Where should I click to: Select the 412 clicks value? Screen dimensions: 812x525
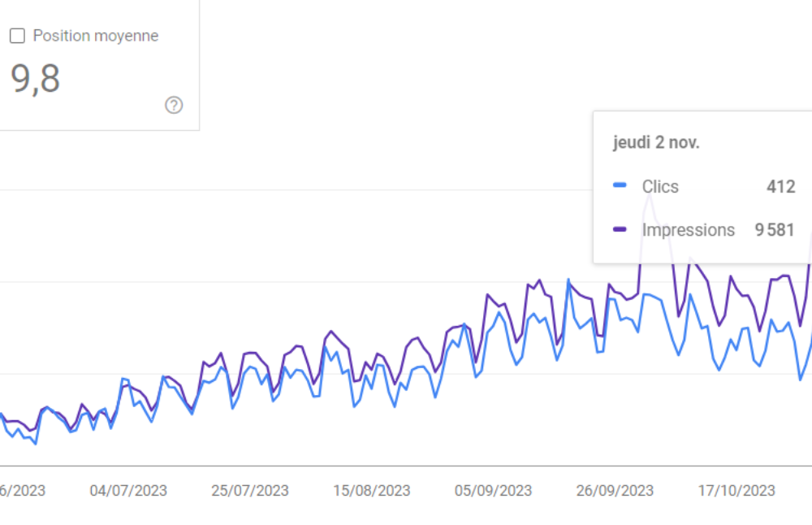tap(780, 186)
